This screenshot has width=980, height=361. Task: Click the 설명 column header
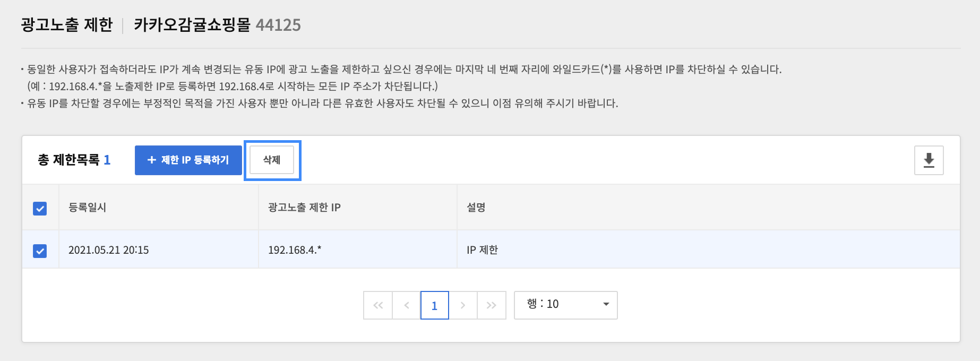pos(476,208)
